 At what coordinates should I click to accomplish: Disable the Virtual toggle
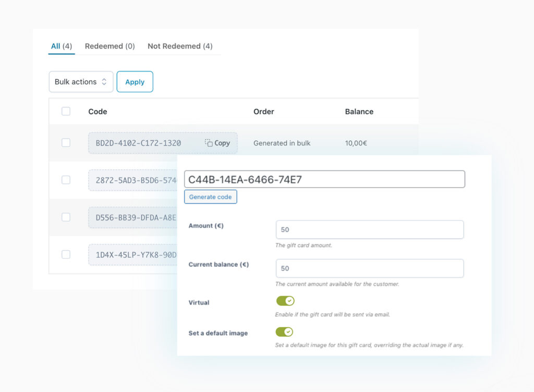[285, 301]
